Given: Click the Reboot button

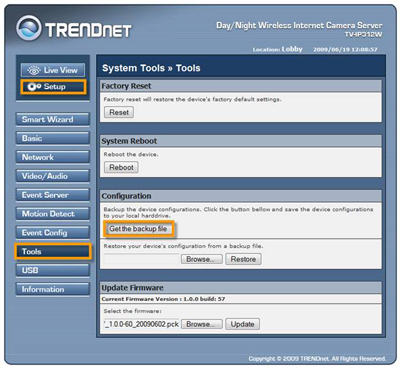Looking at the screenshot, I should [x=121, y=167].
